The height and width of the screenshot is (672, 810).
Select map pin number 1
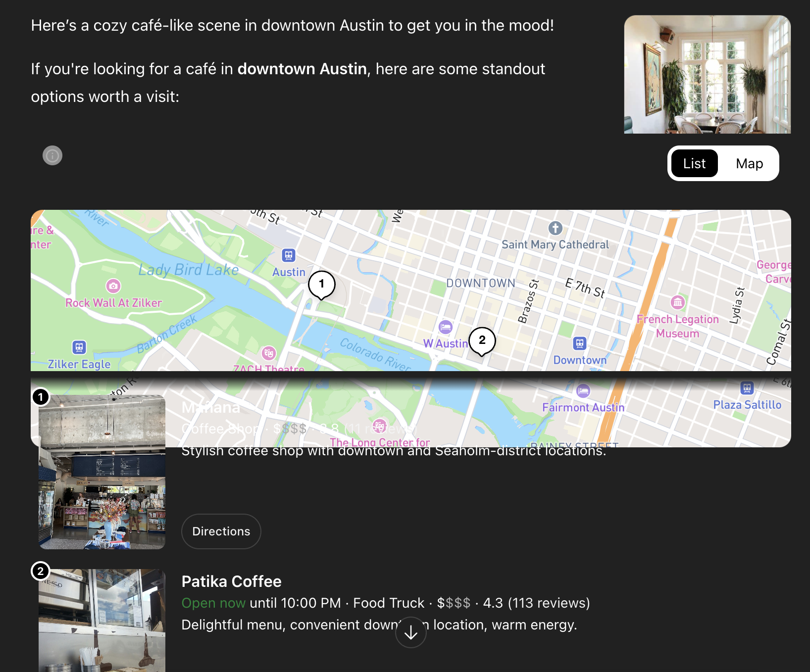point(322,285)
